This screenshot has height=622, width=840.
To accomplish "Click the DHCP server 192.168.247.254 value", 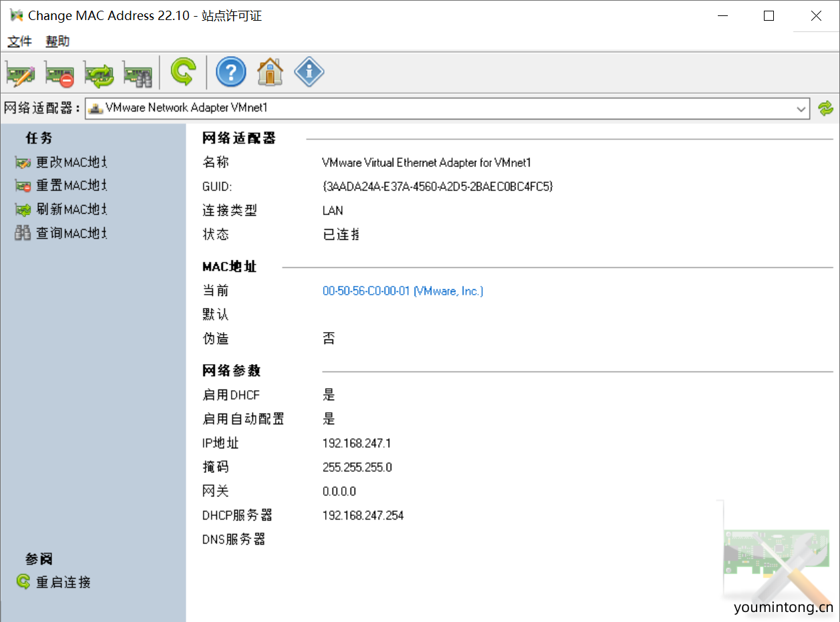I will pyautogui.click(x=363, y=515).
